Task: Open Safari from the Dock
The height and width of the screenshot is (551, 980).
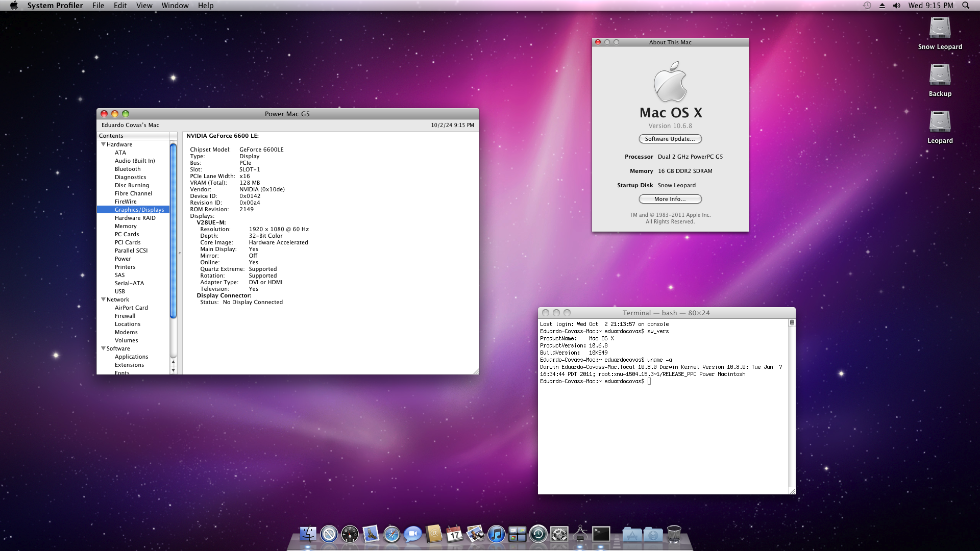Action: (x=391, y=534)
